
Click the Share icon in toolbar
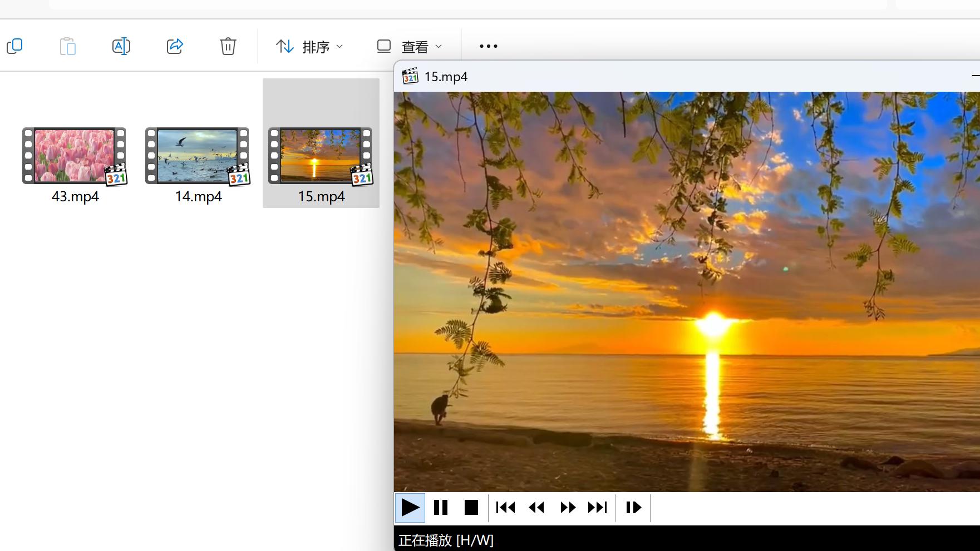tap(175, 46)
